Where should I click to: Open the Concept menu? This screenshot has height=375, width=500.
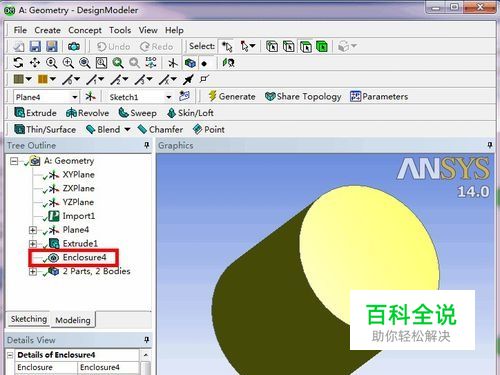(x=85, y=30)
